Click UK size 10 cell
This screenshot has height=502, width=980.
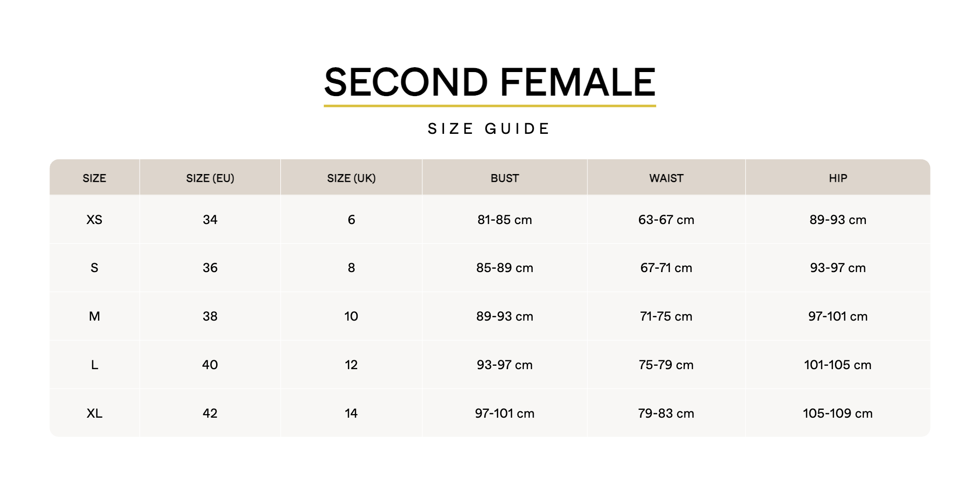[x=351, y=317]
